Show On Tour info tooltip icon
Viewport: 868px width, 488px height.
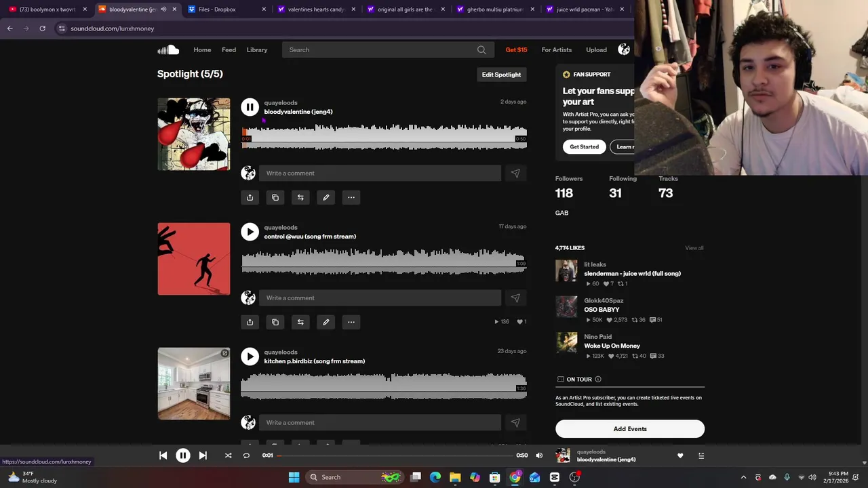point(597,380)
